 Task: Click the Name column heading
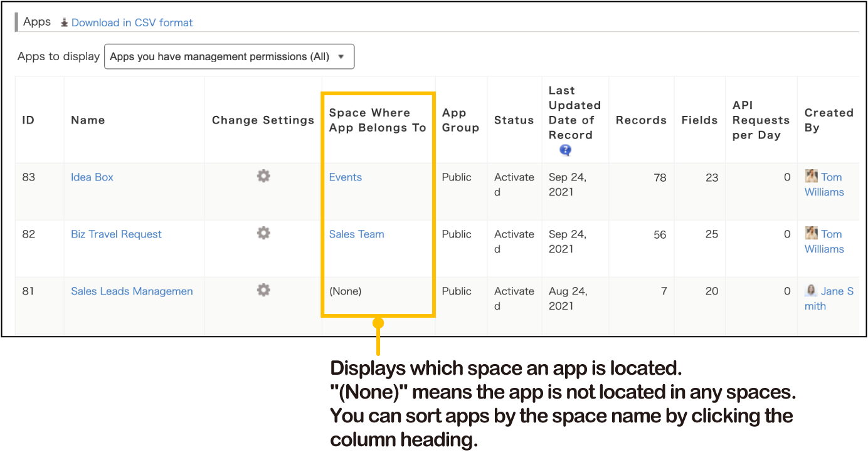[88, 120]
